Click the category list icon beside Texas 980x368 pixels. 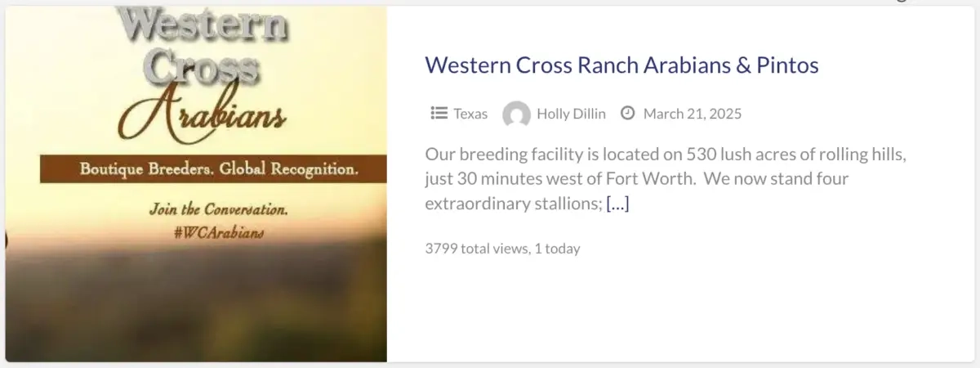click(x=439, y=114)
